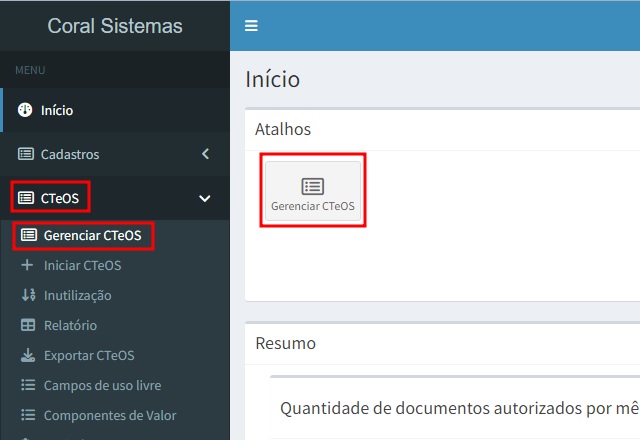Click the Campos de uso livre list icon

pos(27,385)
